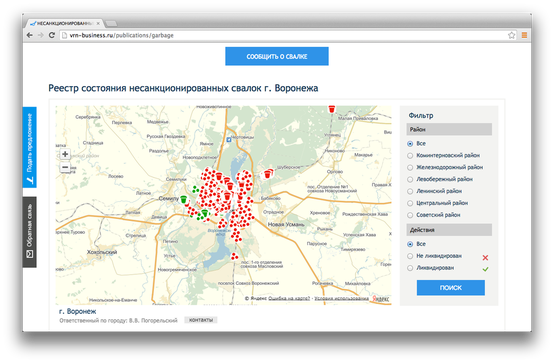Open the Подать предложение side tab
The height and width of the screenshot is (363, 554).
[x=30, y=147]
